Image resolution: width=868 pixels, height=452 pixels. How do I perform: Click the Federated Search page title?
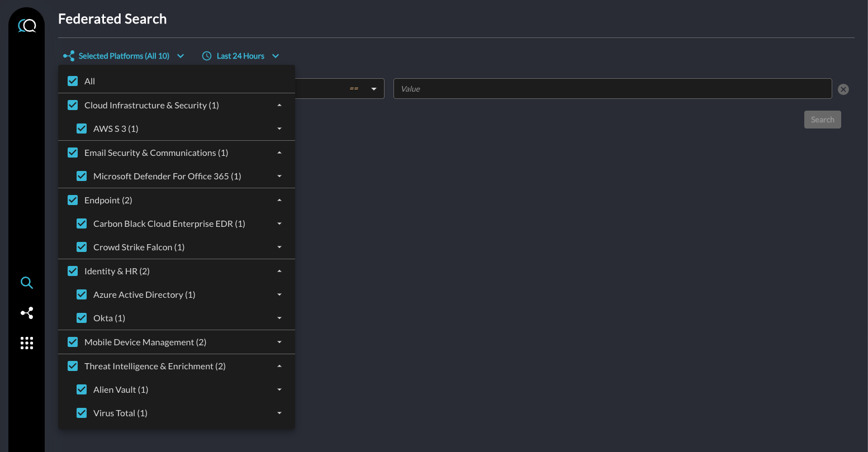click(112, 19)
